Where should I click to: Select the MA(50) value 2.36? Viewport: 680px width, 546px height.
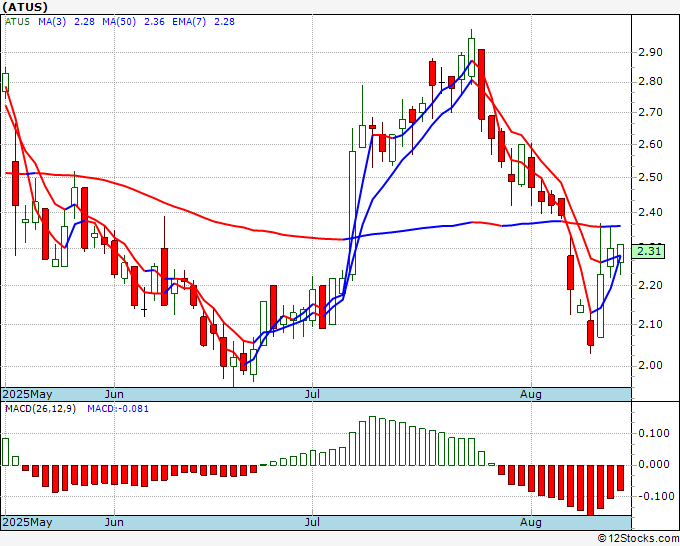[x=154, y=22]
